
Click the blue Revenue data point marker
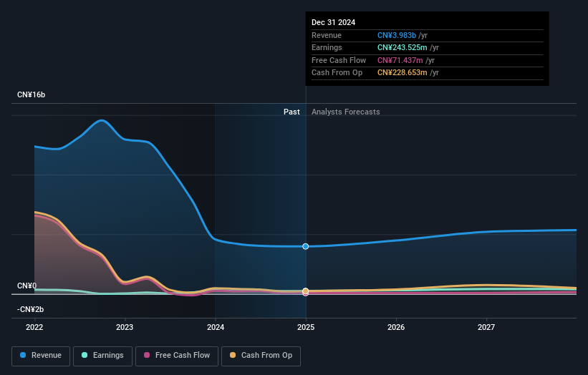coord(306,246)
